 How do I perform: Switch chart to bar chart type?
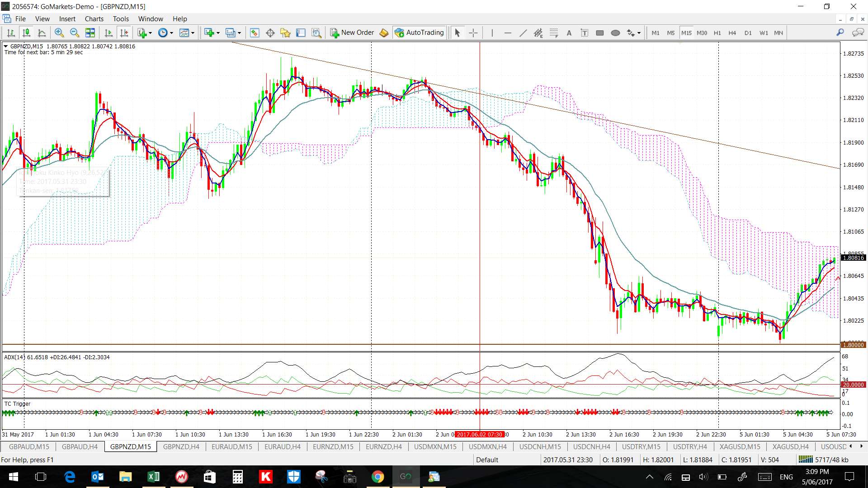point(11,33)
